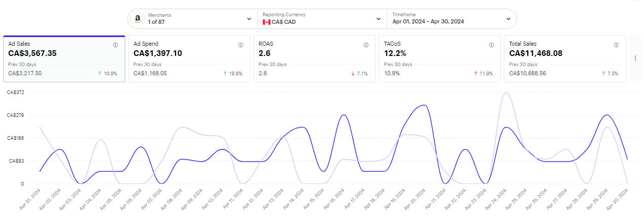
Task: Click the 7.1% decrease indicator on ROAS
Action: click(359, 73)
